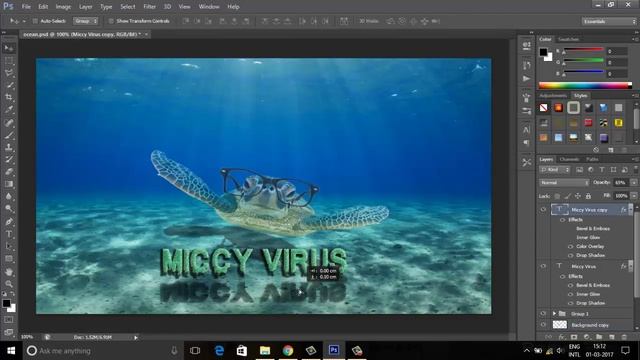The height and width of the screenshot is (360, 640).
Task: Open Windows Start menu
Action: pos(11,351)
